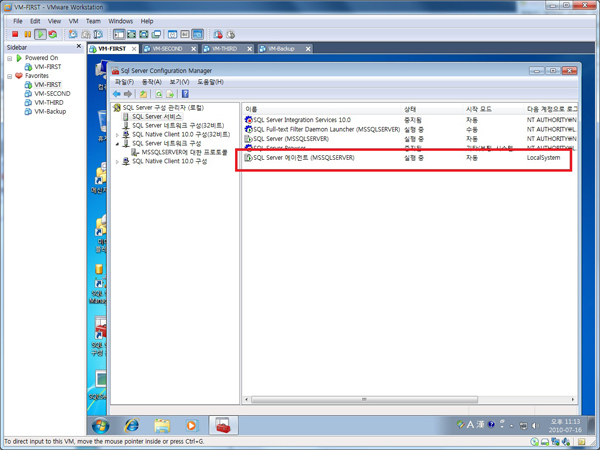This screenshot has width=600, height=450.
Task: Click the Up one level folder icon
Action: pyautogui.click(x=143, y=94)
